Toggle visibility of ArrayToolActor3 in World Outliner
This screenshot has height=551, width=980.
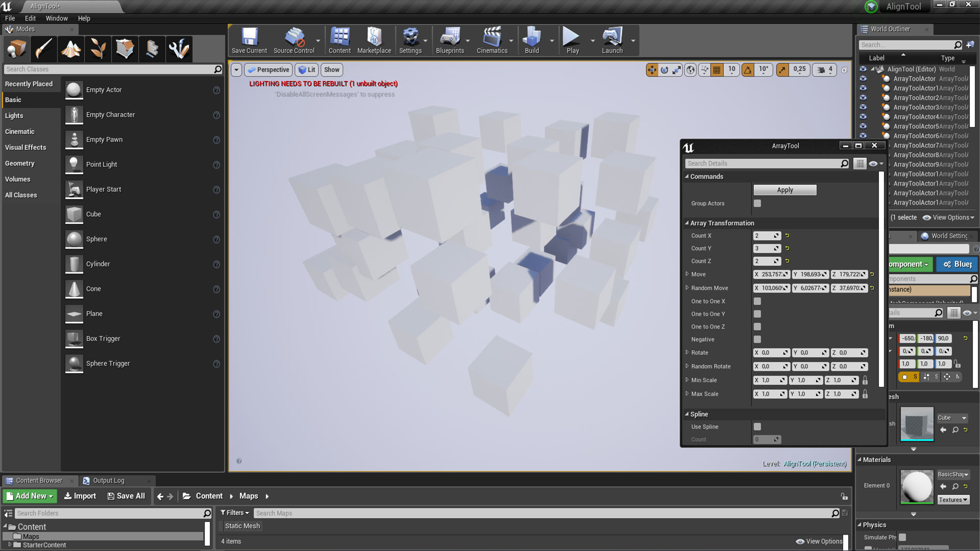(863, 107)
